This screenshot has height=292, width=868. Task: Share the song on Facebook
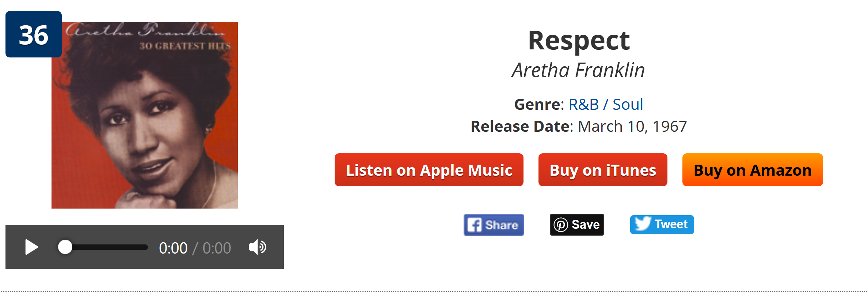(x=494, y=225)
